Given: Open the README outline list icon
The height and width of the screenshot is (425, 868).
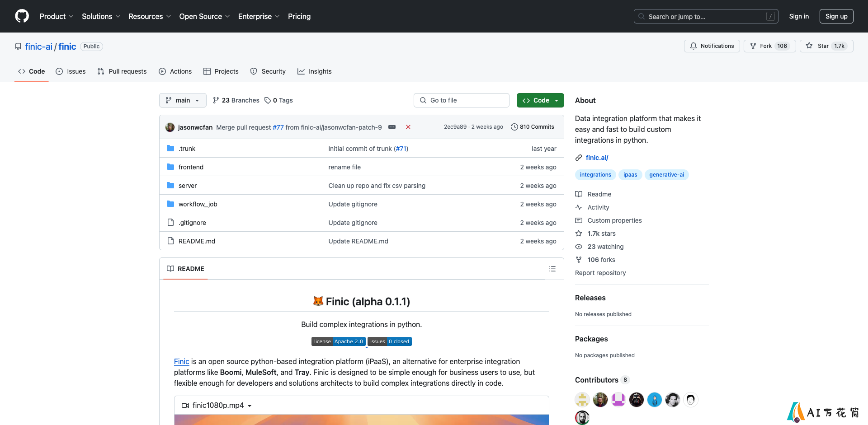Looking at the screenshot, I should click(552, 269).
